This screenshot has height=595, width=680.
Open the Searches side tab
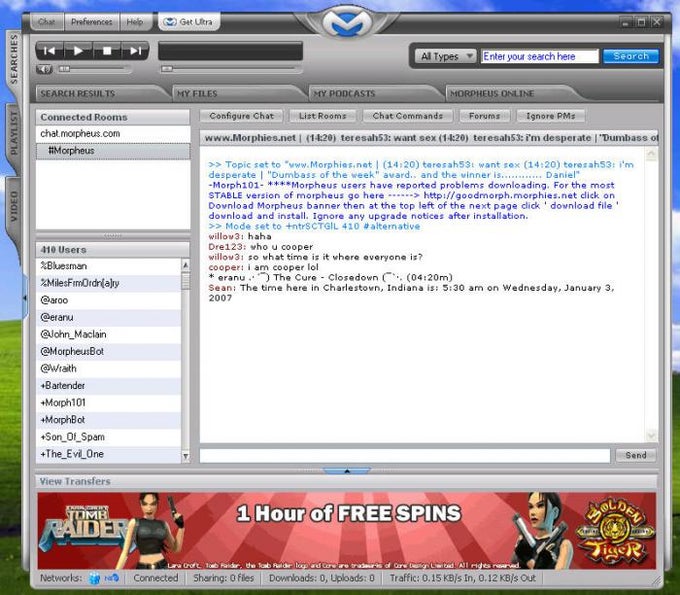[x=14, y=59]
